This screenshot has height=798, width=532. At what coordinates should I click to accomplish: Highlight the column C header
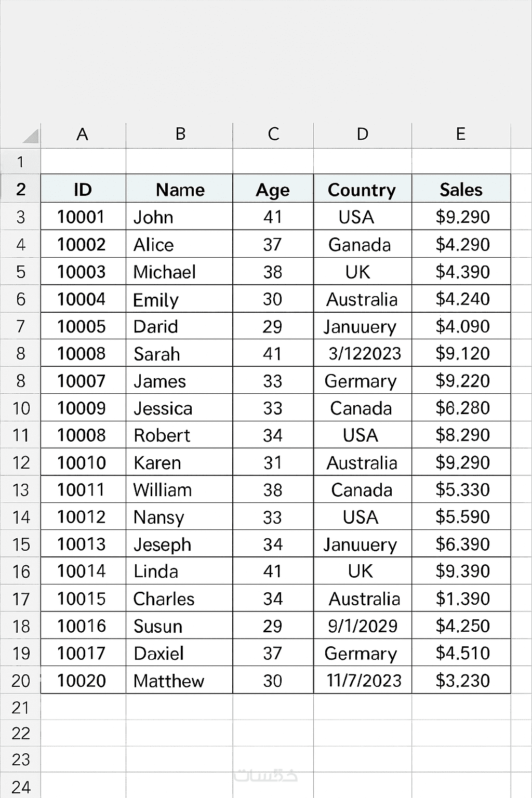[x=273, y=135]
